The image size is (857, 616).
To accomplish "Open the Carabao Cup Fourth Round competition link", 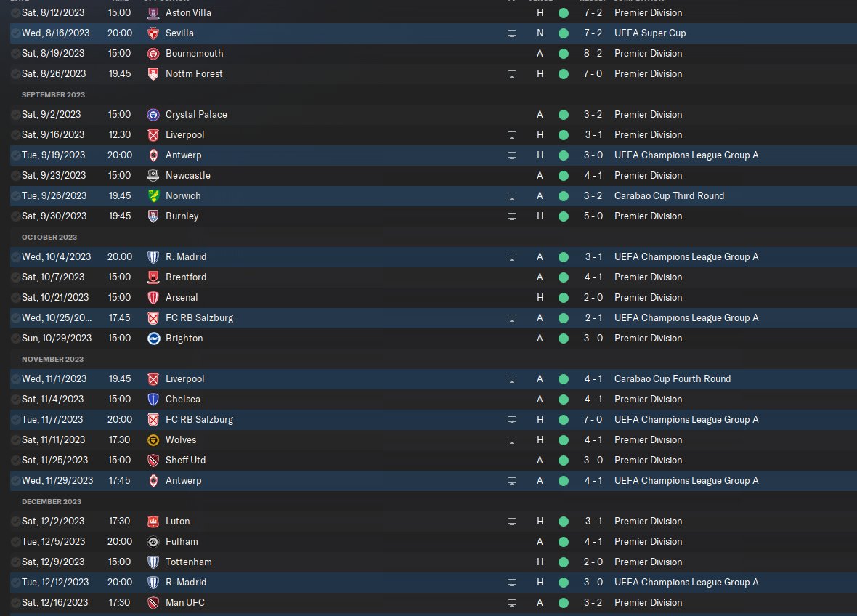I will 673,378.
